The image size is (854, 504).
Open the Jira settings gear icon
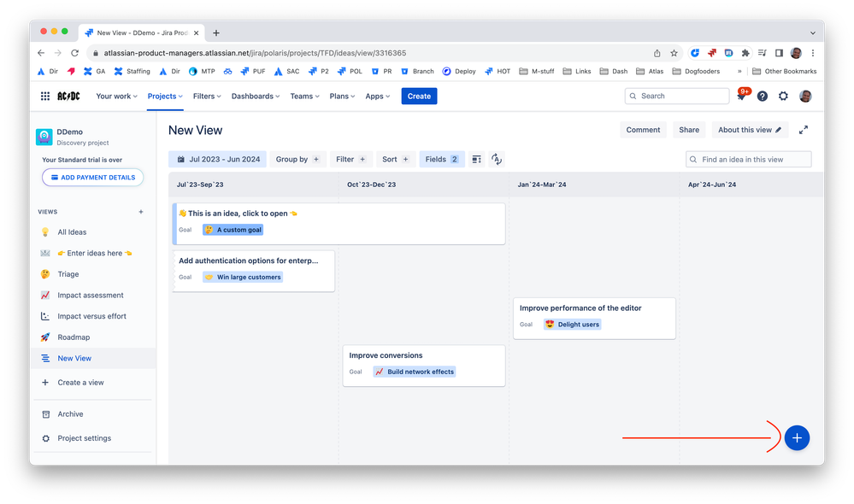tap(783, 97)
